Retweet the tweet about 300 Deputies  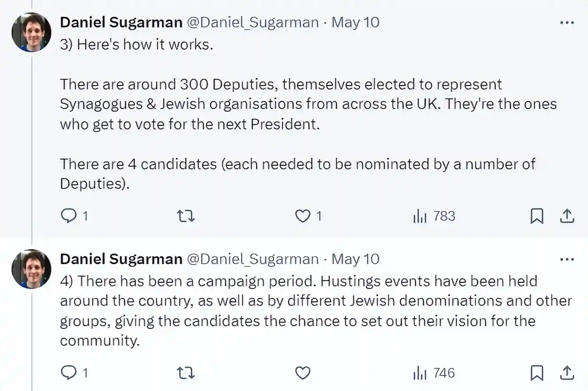tap(186, 216)
